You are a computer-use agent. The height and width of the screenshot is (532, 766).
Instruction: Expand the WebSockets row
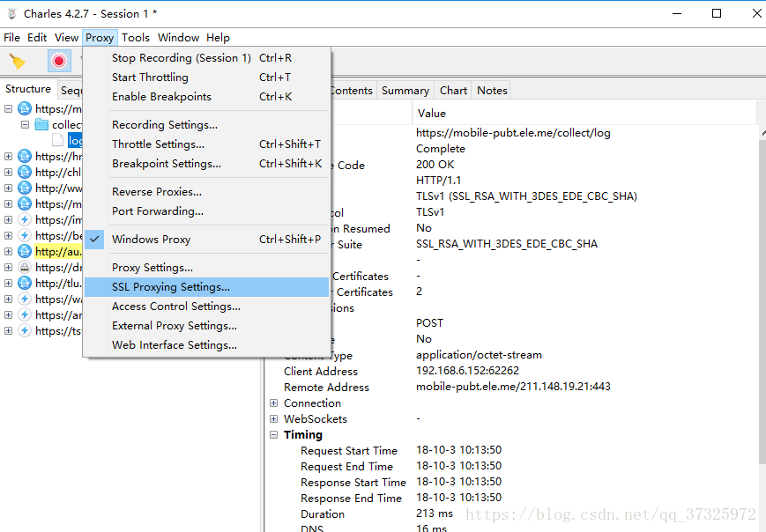pos(273,418)
